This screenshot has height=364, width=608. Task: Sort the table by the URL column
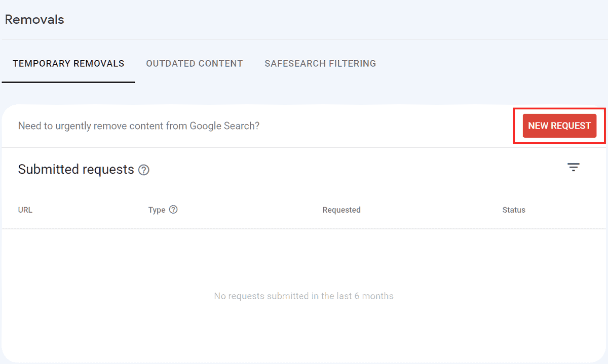(x=25, y=210)
